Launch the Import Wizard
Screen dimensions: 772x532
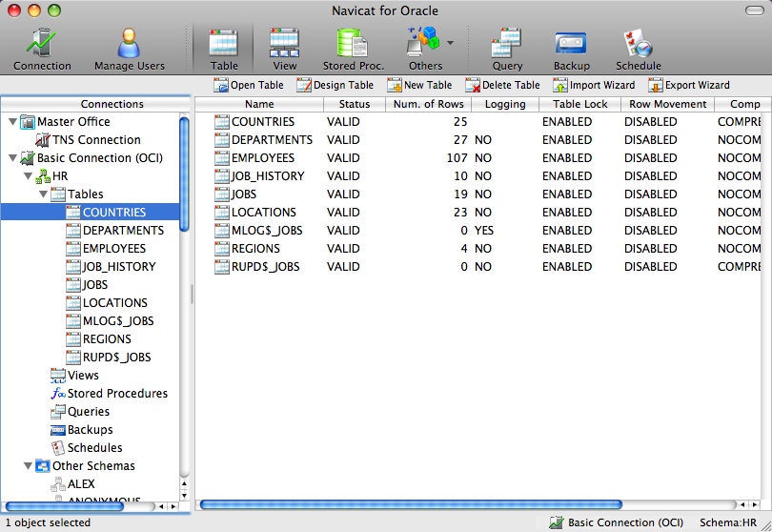pyautogui.click(x=594, y=85)
